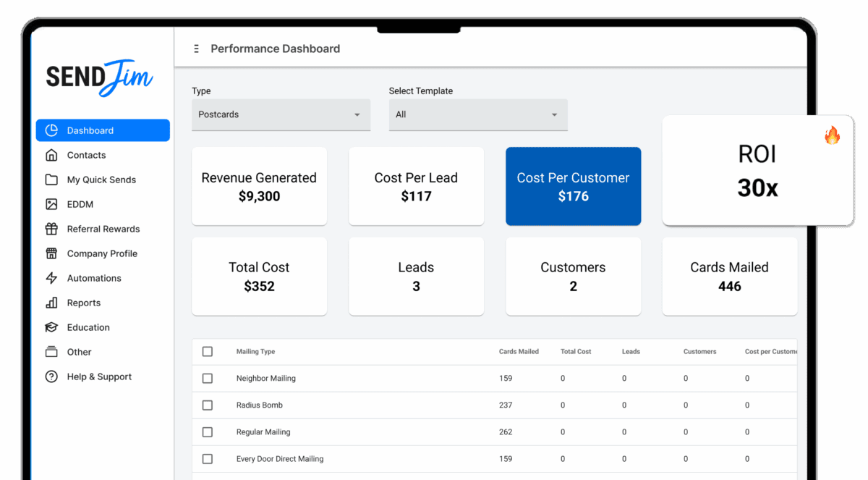Open Contacts via the house icon

[x=51, y=155]
